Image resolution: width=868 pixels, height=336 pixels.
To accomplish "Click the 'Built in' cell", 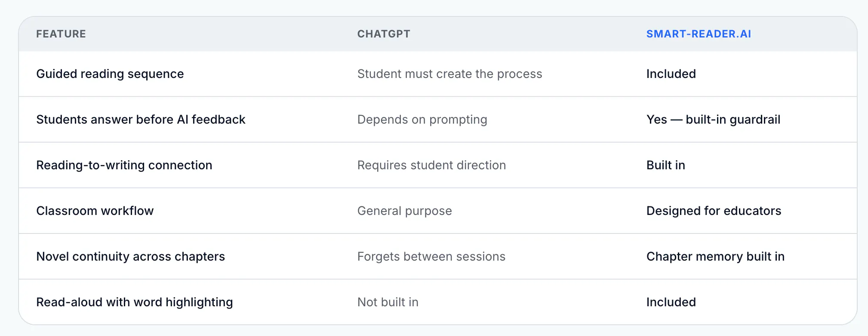I will coord(665,165).
